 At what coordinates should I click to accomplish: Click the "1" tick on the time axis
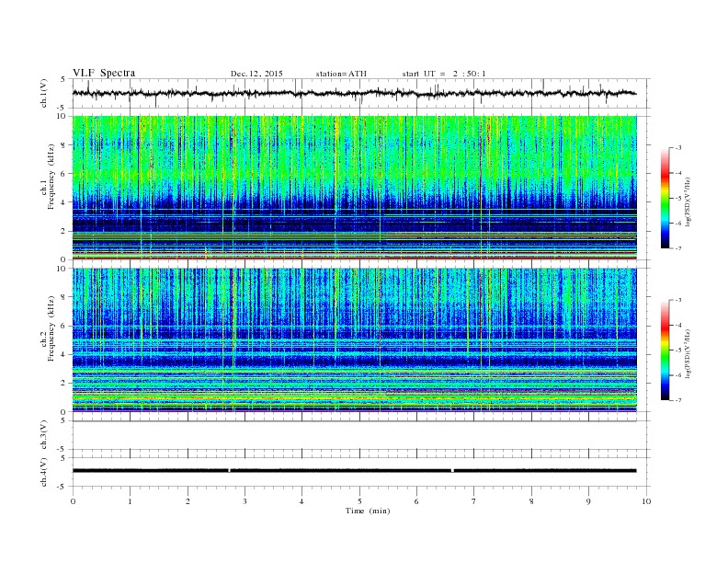pyautogui.click(x=130, y=501)
